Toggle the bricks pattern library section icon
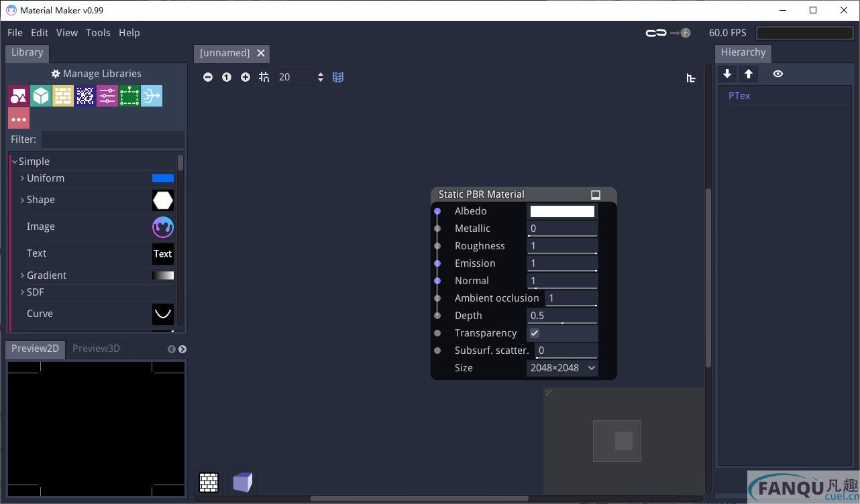 (63, 96)
